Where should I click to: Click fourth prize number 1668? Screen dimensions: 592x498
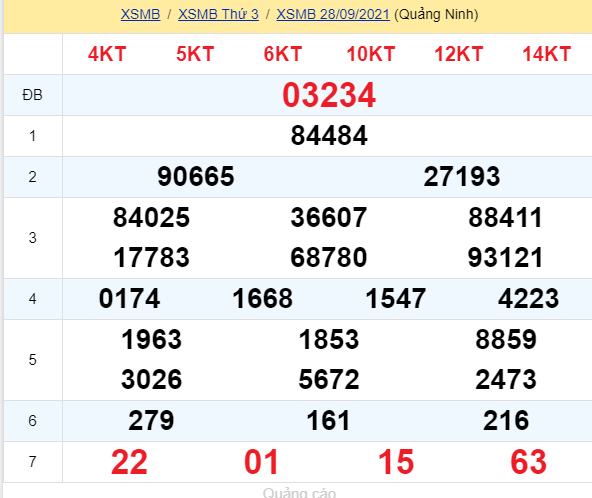pos(262,298)
